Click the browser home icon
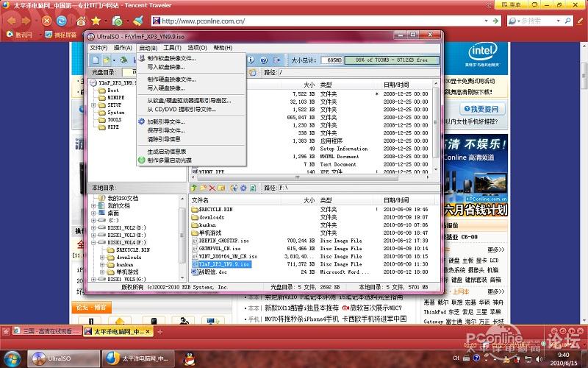This screenshot has height=368, width=588. [81, 21]
